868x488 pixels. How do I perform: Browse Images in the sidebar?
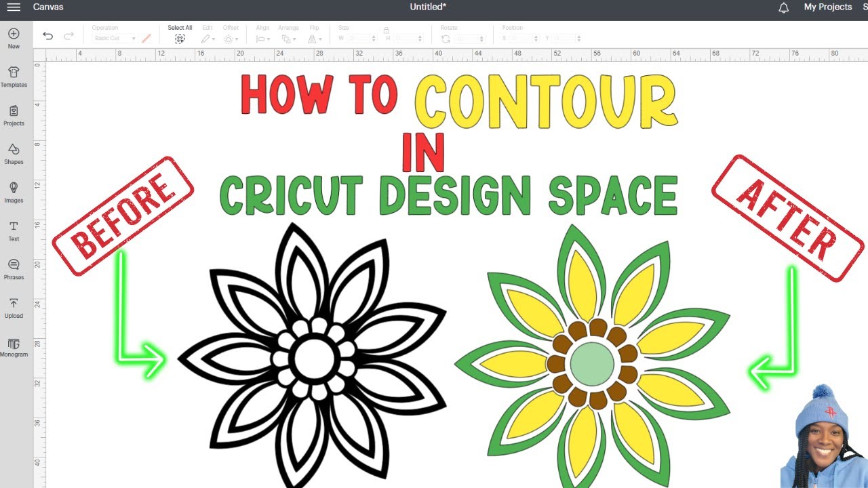tap(14, 192)
